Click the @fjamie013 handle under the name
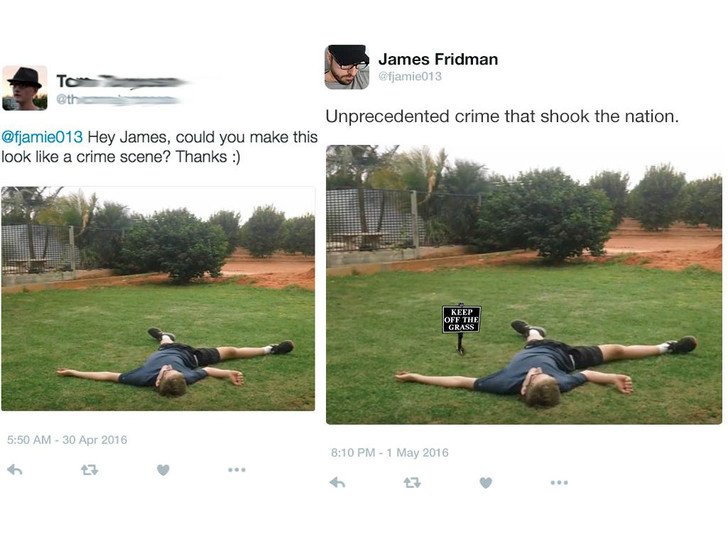728x534 pixels. pos(410,77)
